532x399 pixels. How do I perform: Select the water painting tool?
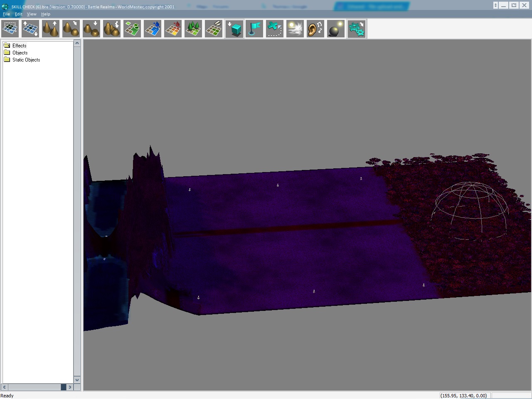(153, 29)
